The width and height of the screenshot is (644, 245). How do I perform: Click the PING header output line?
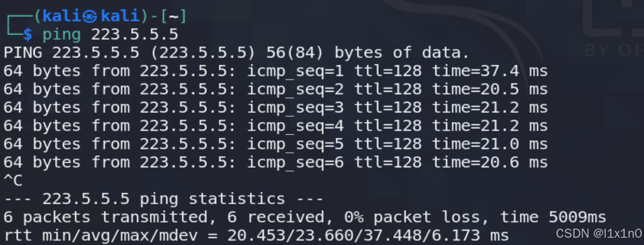click(237, 53)
